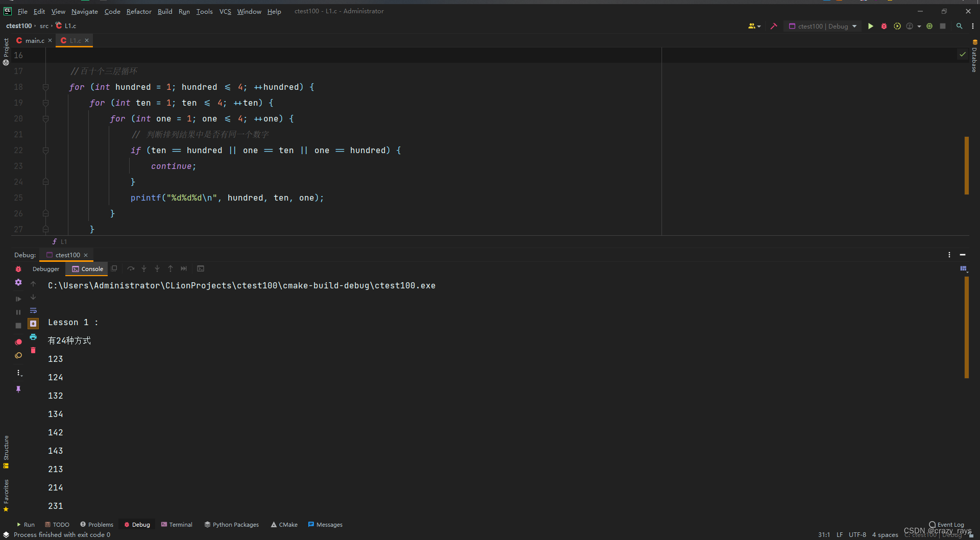Collapse the for hundred loop fold marker
This screenshot has height=540, width=980.
(x=45, y=87)
